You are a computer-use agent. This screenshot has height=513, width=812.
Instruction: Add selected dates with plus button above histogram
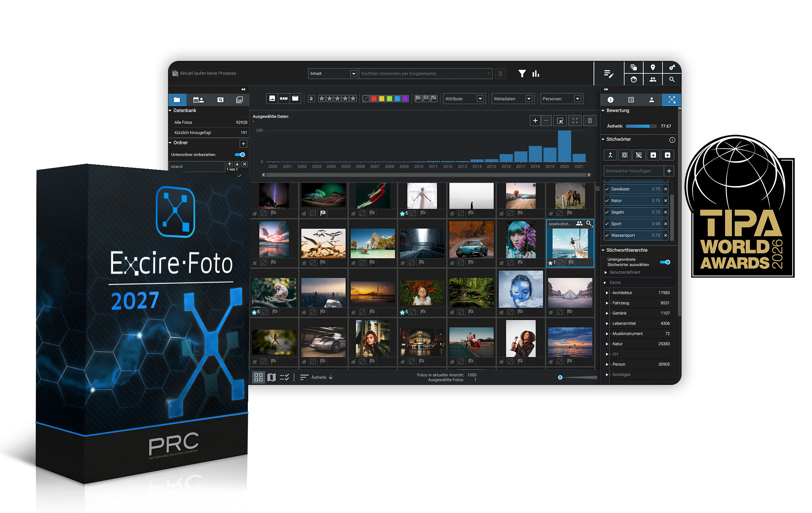tap(535, 121)
